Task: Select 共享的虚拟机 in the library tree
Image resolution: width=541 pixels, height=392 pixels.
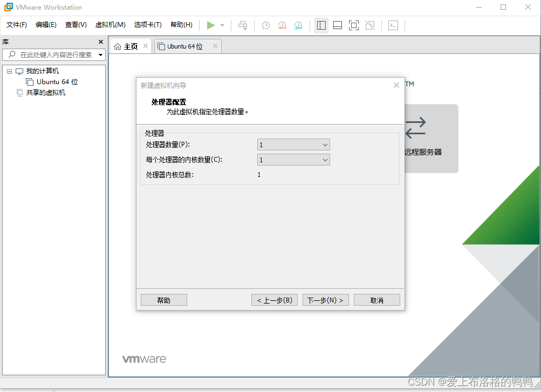Action: [x=45, y=92]
